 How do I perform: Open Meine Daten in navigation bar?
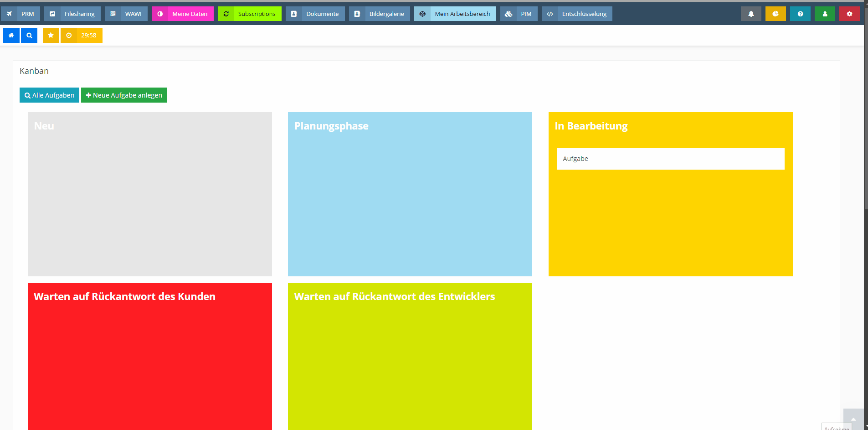point(183,14)
